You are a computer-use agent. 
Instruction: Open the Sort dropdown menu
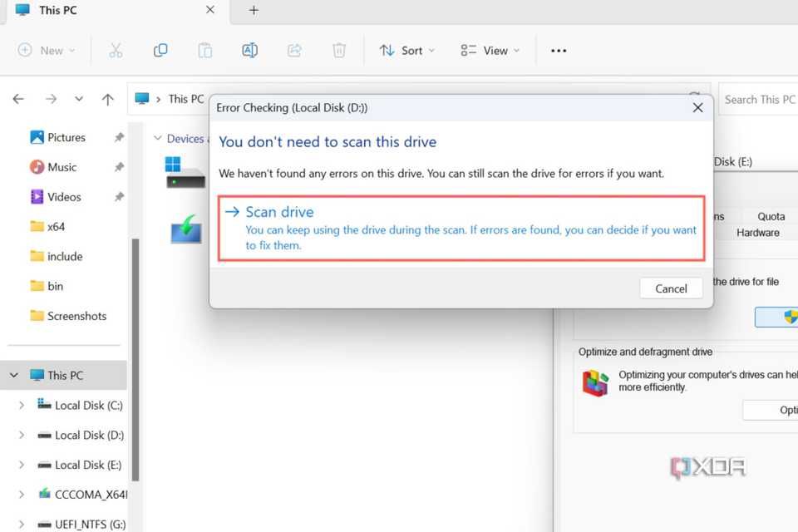point(407,51)
